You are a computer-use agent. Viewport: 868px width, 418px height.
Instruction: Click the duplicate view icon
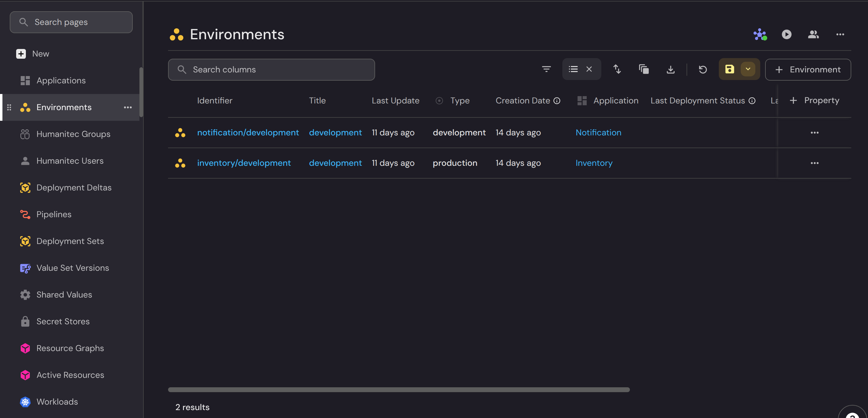click(x=644, y=69)
